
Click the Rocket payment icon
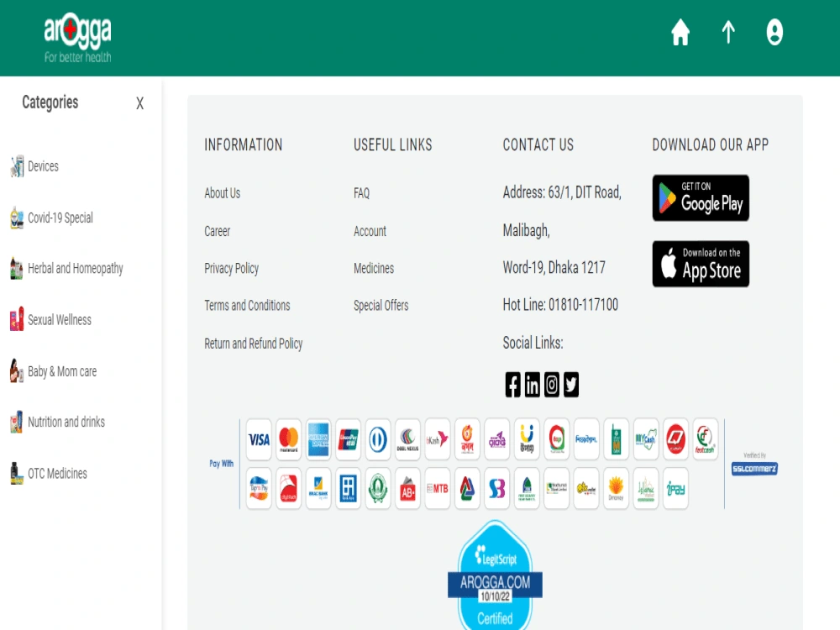497,440
